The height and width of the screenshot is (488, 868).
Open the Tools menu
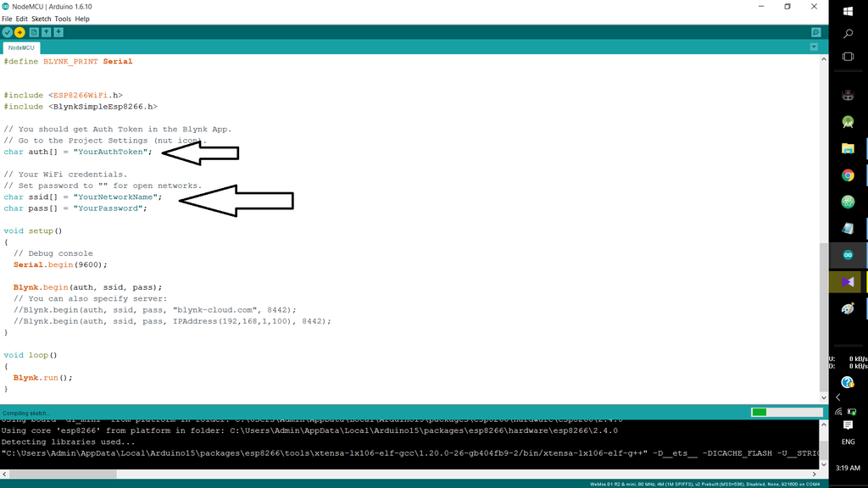pyautogui.click(x=63, y=19)
